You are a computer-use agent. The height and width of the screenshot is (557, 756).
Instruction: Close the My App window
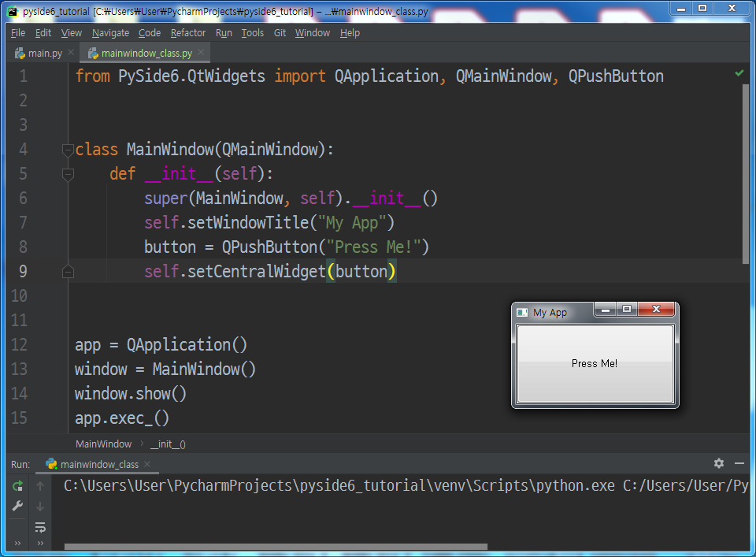click(x=656, y=309)
